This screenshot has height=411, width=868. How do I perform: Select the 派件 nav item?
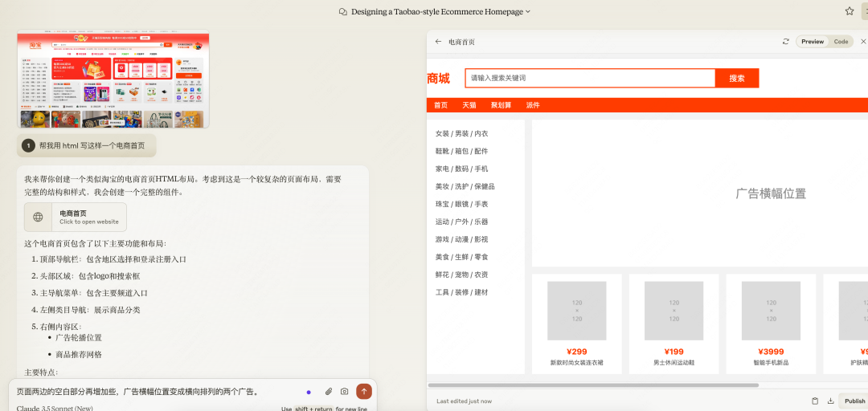coord(533,105)
